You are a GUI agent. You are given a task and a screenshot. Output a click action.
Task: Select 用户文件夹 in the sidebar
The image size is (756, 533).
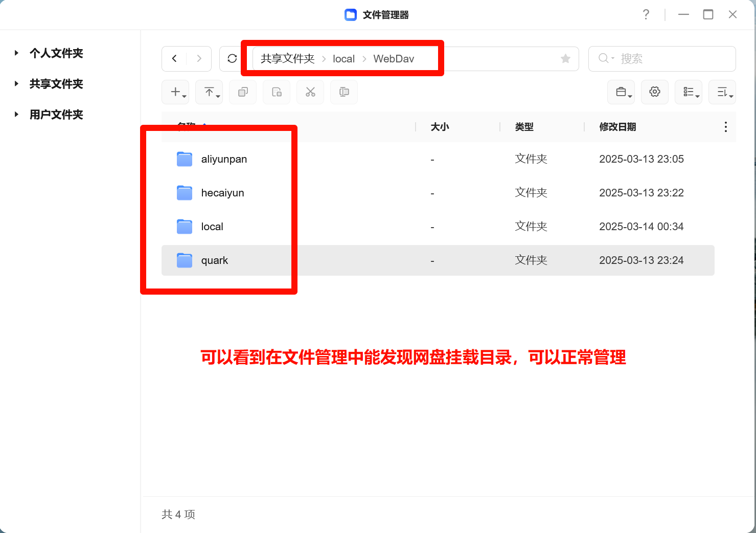point(56,115)
